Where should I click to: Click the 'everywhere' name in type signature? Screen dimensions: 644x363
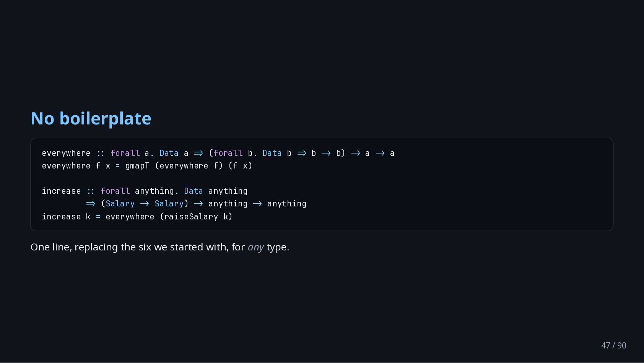point(66,153)
